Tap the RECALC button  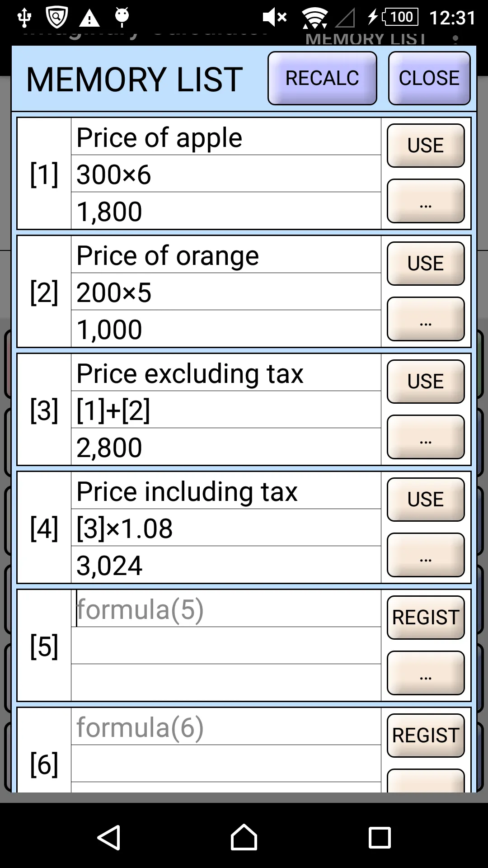(322, 78)
